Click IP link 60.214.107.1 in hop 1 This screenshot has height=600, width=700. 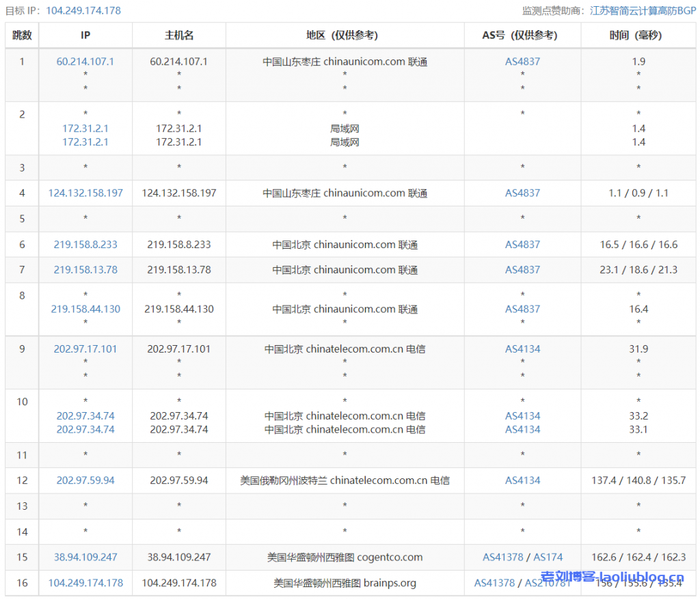pos(85,61)
